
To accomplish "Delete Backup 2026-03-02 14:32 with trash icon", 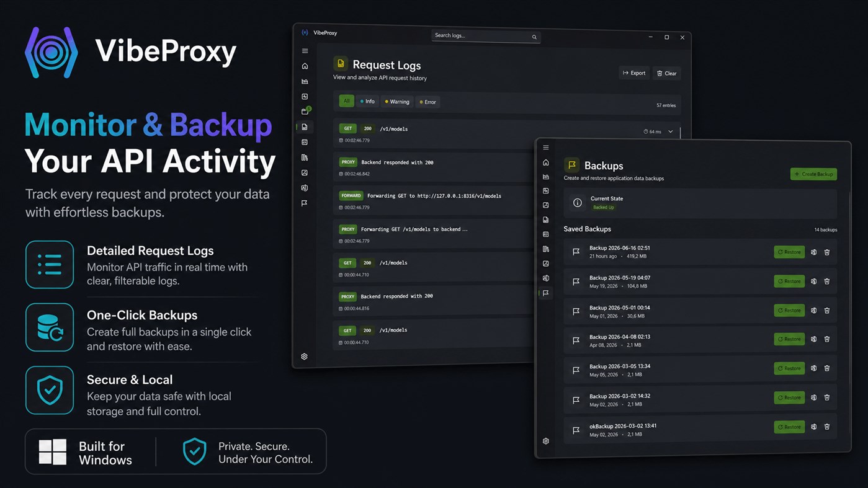I will (827, 397).
